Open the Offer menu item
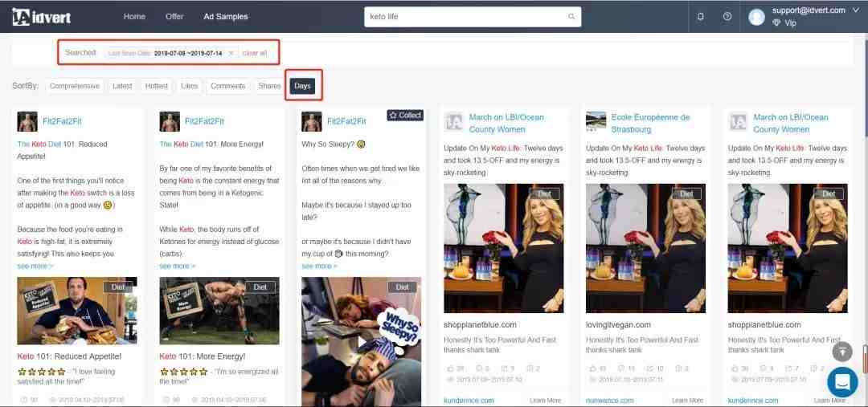 click(174, 17)
